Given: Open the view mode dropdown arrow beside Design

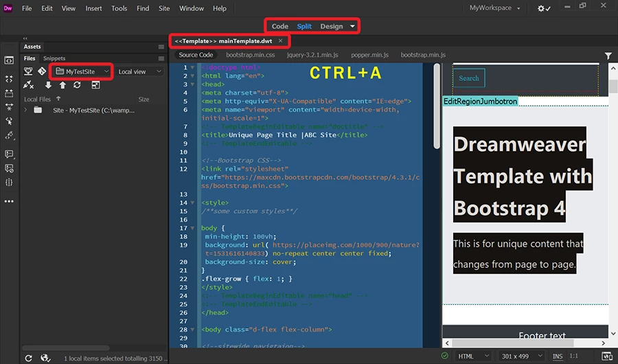Looking at the screenshot, I should (352, 26).
